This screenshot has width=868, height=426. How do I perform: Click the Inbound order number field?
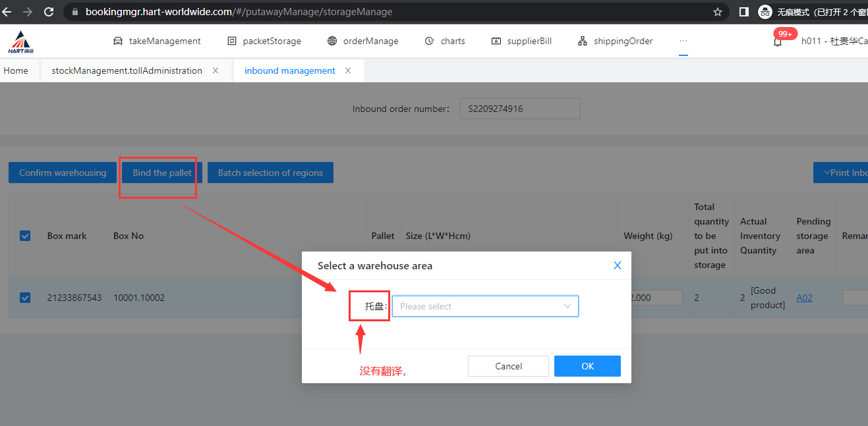[x=519, y=109]
